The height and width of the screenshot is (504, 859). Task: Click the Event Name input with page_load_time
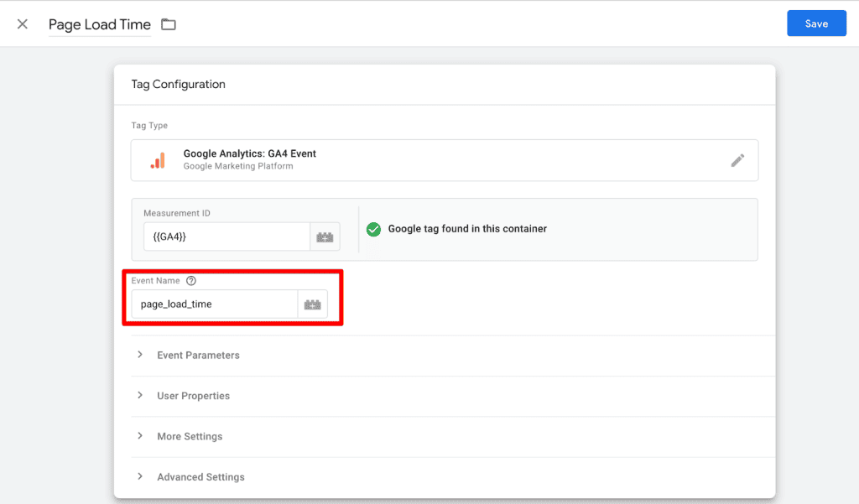(x=214, y=304)
